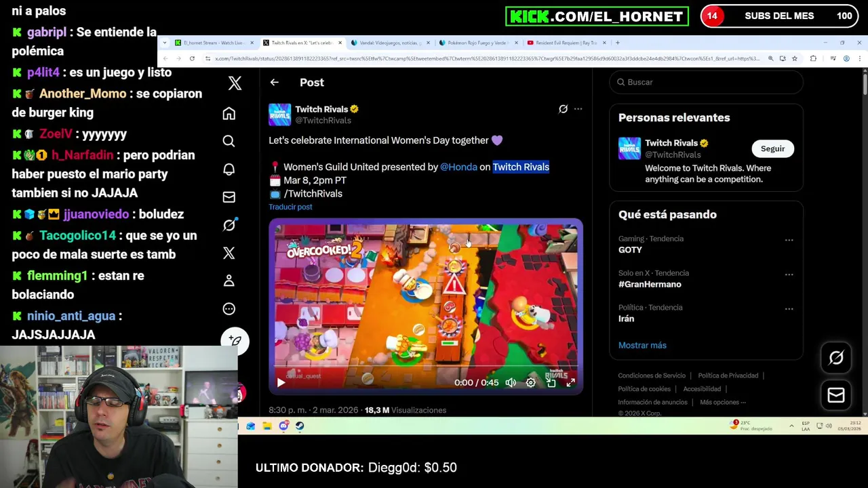Screen dimensions: 868x488
Task: Switch to the Resident Evil Requiem tab
Action: (566, 43)
